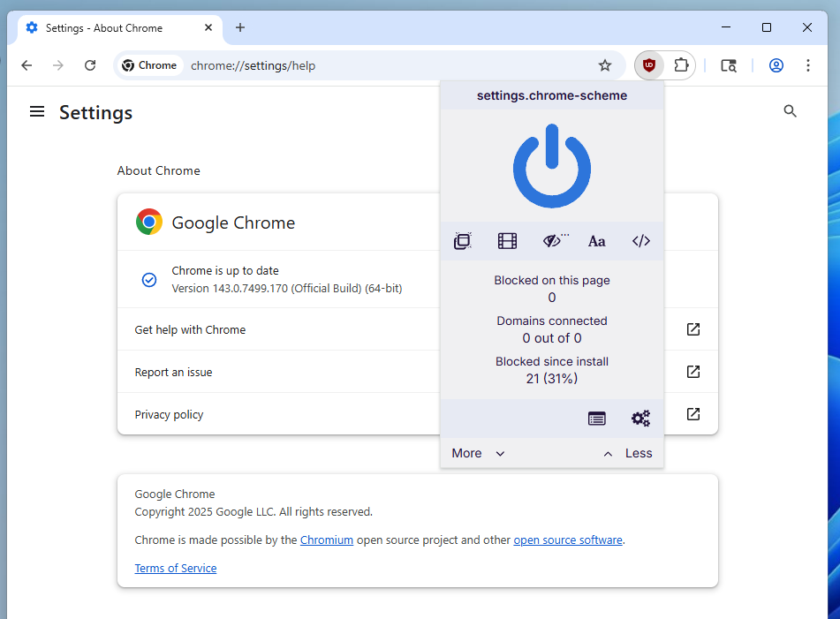The width and height of the screenshot is (840, 619).
Task: Open the uBlock dashboard via gears icon
Action: click(640, 418)
